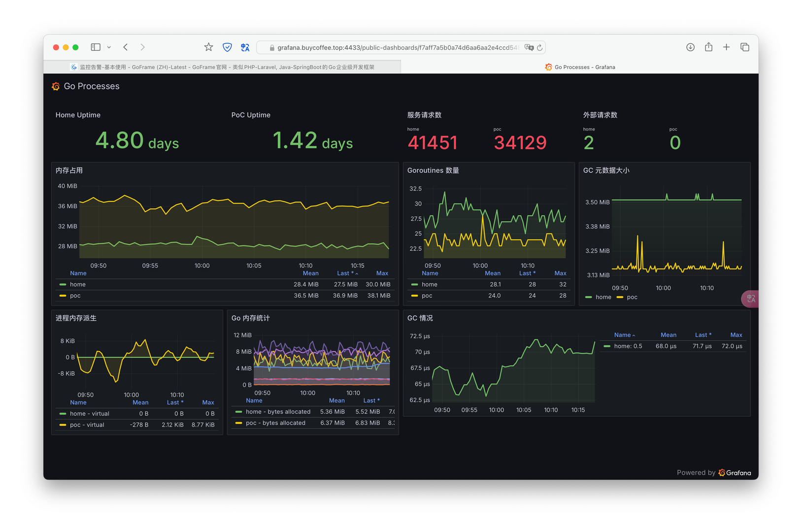Switch to the GoFrame documentation tab
The height and width of the screenshot is (532, 802).
point(224,67)
